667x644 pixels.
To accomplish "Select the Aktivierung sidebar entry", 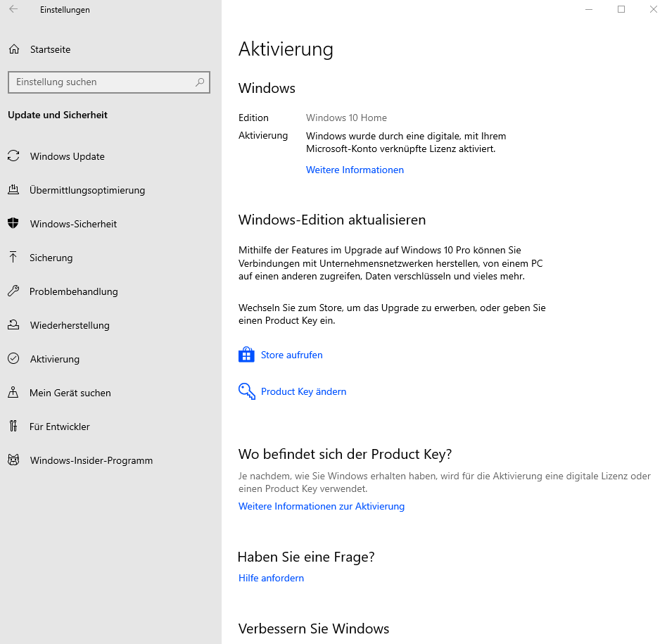I will point(110,359).
